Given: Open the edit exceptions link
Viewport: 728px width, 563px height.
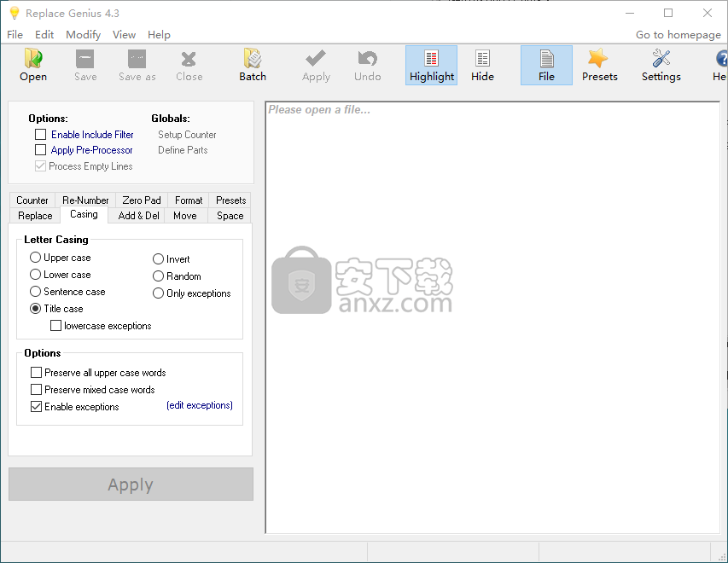Looking at the screenshot, I should coord(200,405).
